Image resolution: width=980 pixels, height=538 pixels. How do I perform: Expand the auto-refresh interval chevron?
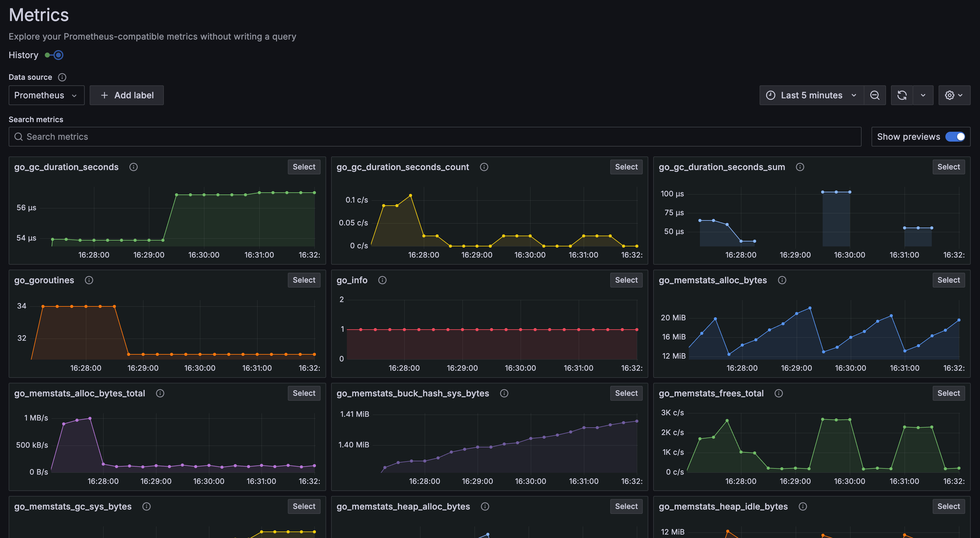point(923,95)
